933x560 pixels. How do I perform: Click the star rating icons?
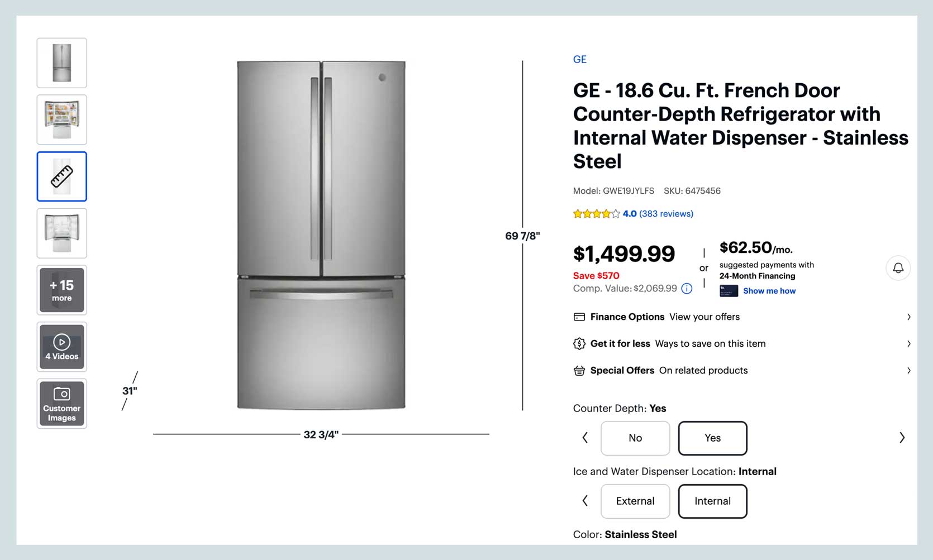click(x=596, y=214)
